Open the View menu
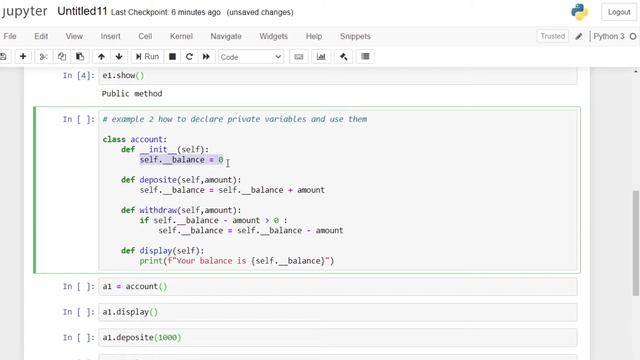Image resolution: width=640 pixels, height=360 pixels. click(x=74, y=36)
